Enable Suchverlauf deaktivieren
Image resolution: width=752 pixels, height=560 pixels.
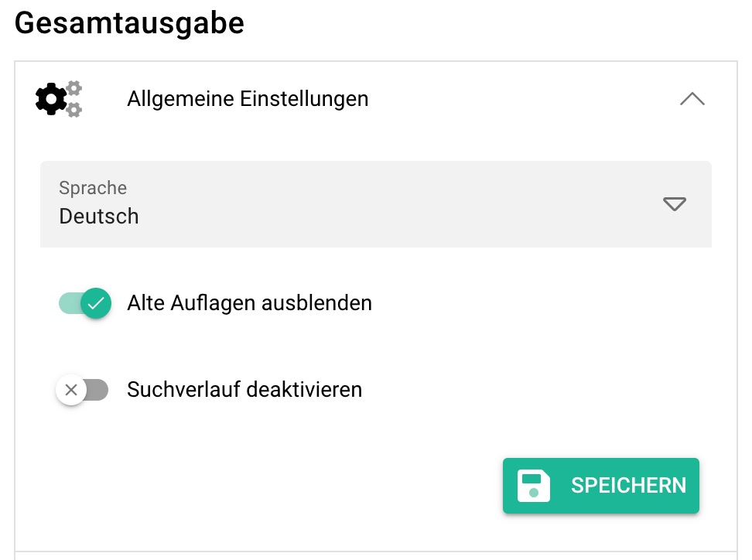(84, 389)
